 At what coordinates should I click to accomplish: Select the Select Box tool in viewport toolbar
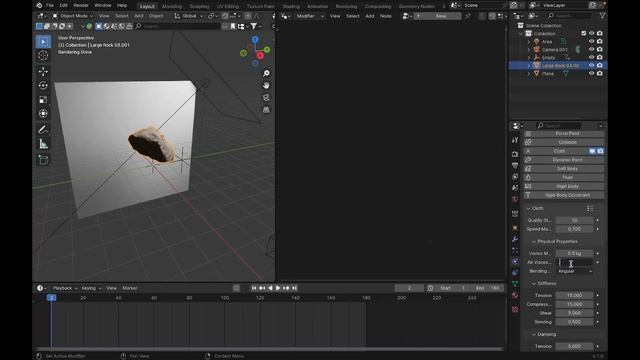pos(43,42)
